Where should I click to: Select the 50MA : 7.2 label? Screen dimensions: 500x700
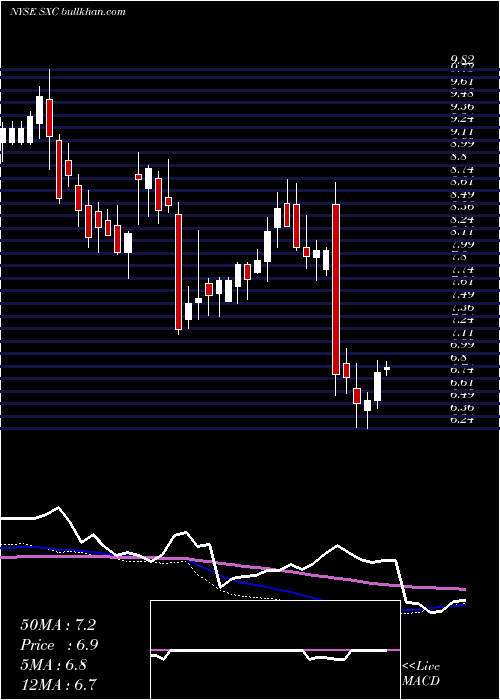click(x=58, y=625)
